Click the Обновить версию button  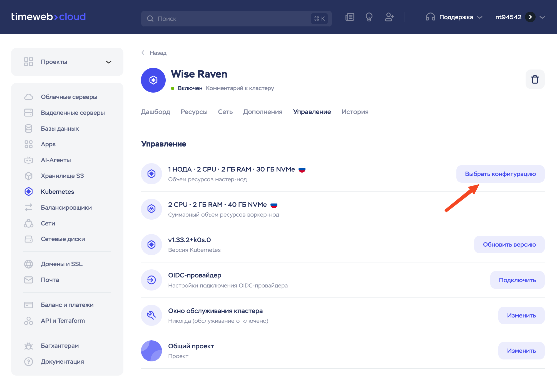509,244
